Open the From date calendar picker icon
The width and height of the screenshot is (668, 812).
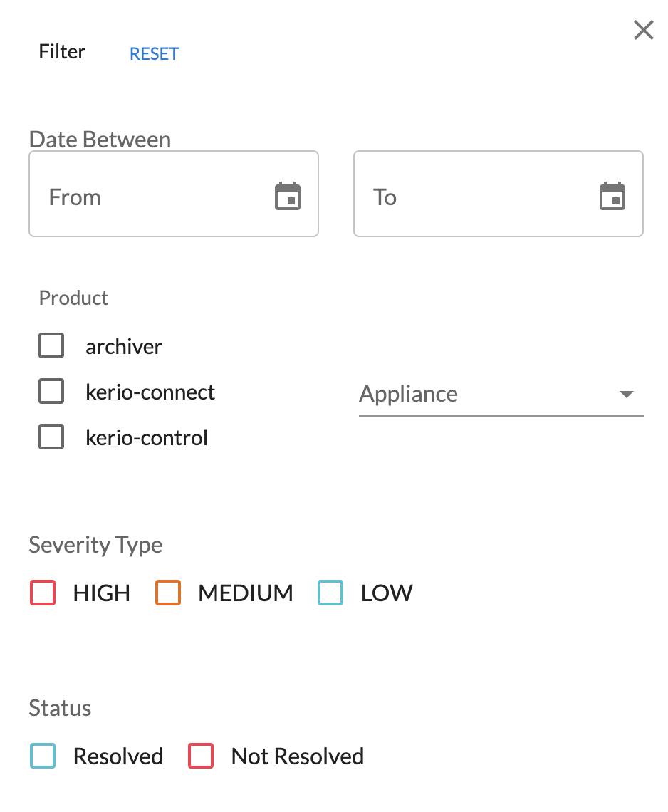pyautogui.click(x=288, y=196)
